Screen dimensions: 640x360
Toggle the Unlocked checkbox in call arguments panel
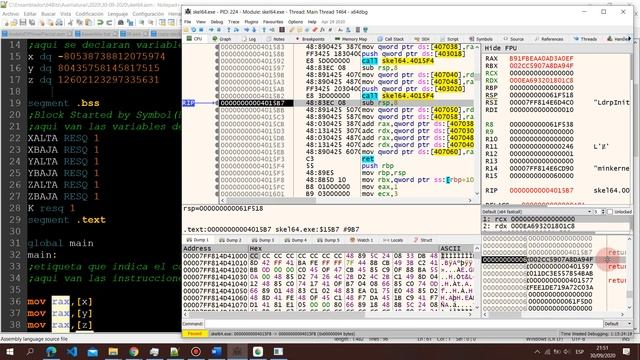[610, 212]
